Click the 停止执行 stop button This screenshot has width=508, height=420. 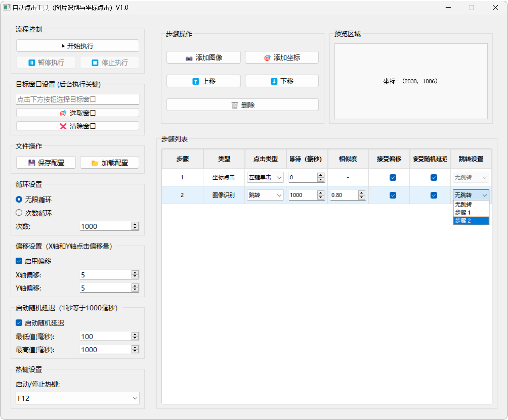point(110,63)
